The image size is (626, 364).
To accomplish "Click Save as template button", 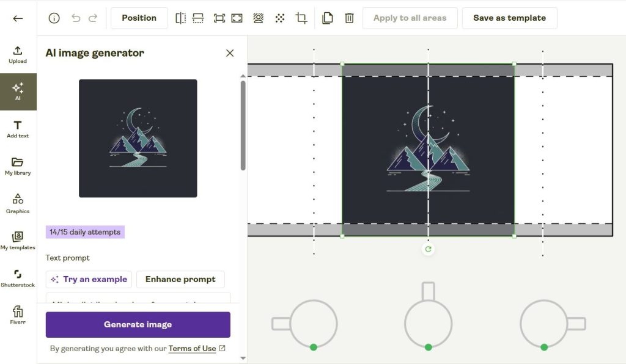I will (x=509, y=18).
